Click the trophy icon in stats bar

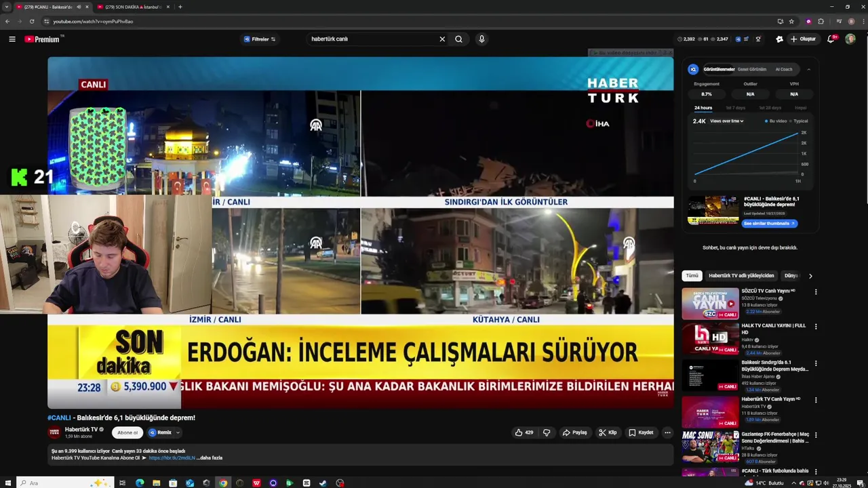(x=758, y=39)
